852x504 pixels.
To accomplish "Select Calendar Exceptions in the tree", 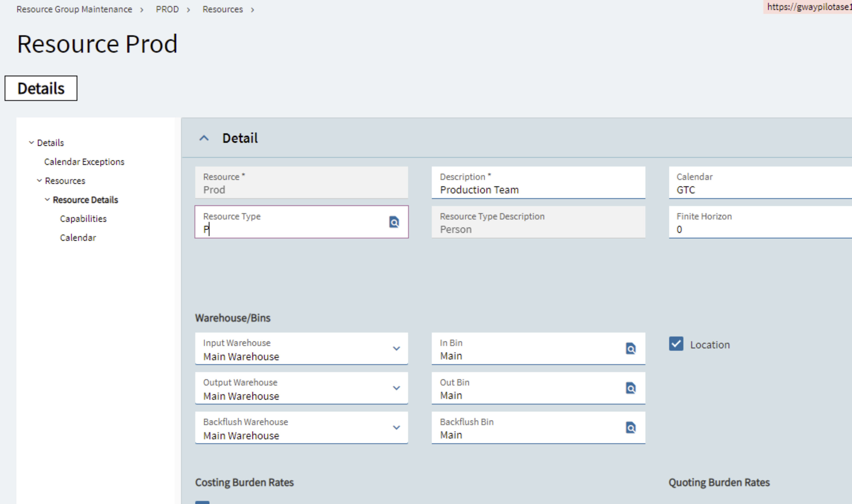I will [x=84, y=162].
